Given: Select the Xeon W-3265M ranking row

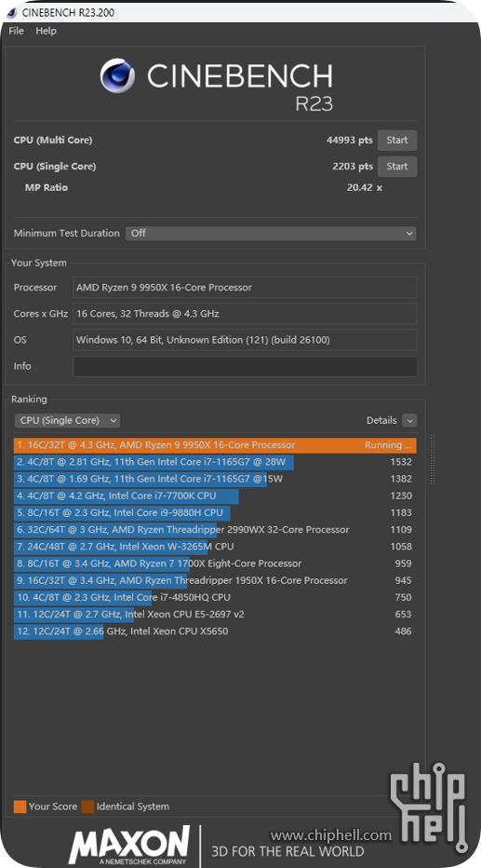Looking at the screenshot, I should point(215,547).
